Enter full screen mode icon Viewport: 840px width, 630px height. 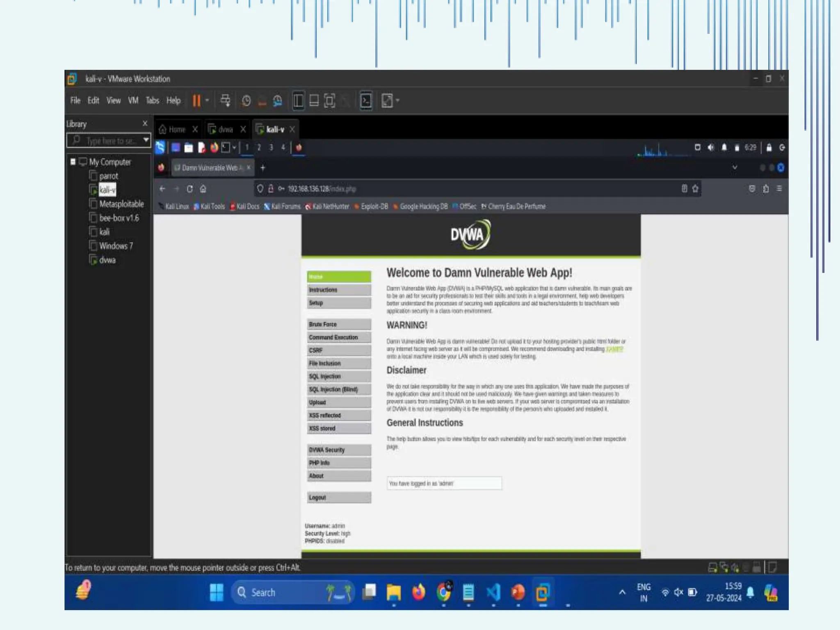(329, 100)
